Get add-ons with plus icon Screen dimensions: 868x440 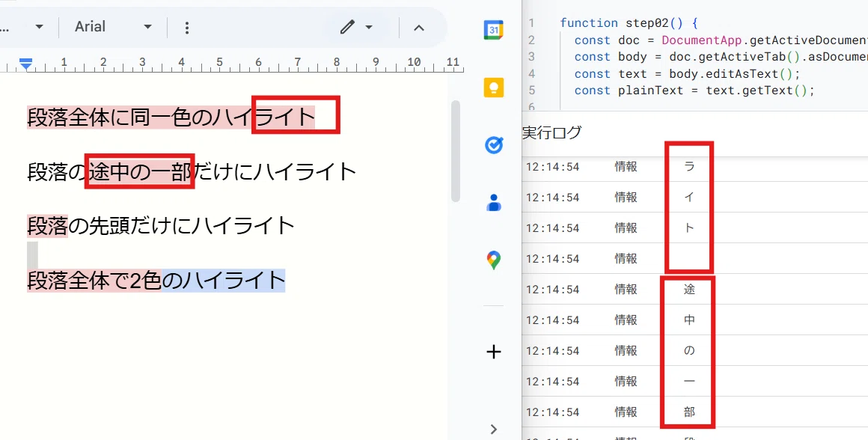click(493, 352)
